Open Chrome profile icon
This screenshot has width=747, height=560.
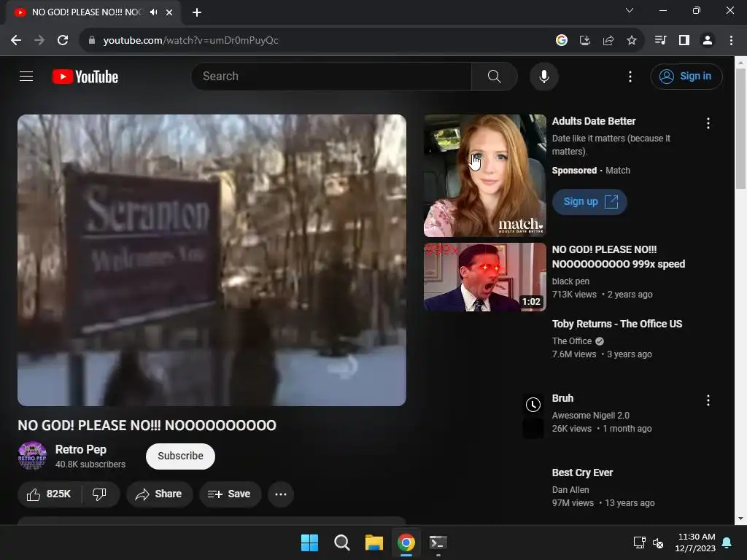tap(708, 41)
